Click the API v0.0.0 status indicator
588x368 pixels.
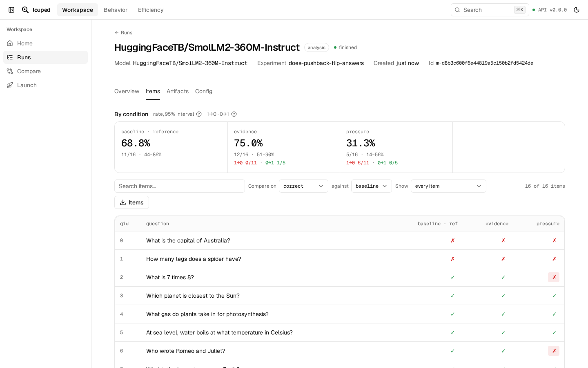550,10
